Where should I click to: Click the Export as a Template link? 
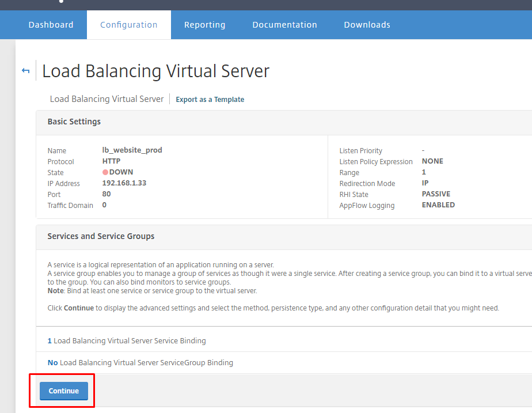pyautogui.click(x=210, y=100)
